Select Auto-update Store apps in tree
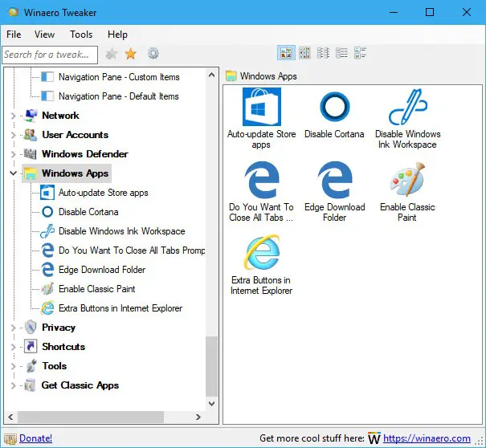This screenshot has width=486, height=448. [103, 193]
